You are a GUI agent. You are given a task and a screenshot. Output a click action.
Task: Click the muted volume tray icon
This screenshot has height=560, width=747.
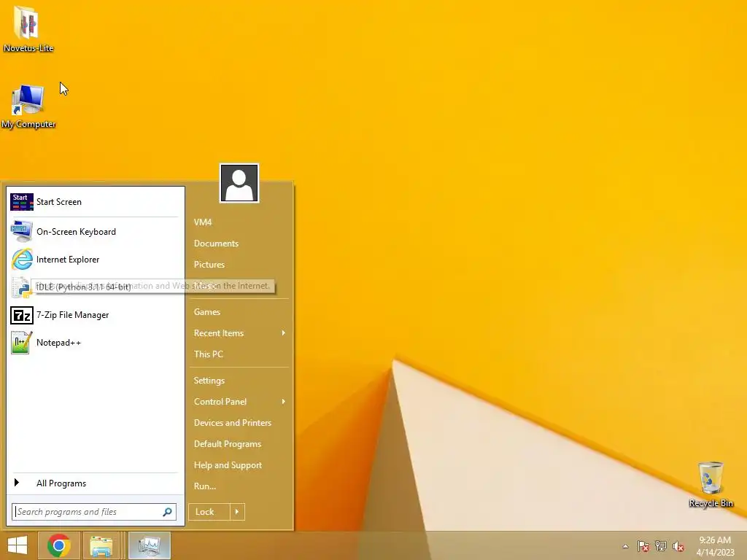678,546
